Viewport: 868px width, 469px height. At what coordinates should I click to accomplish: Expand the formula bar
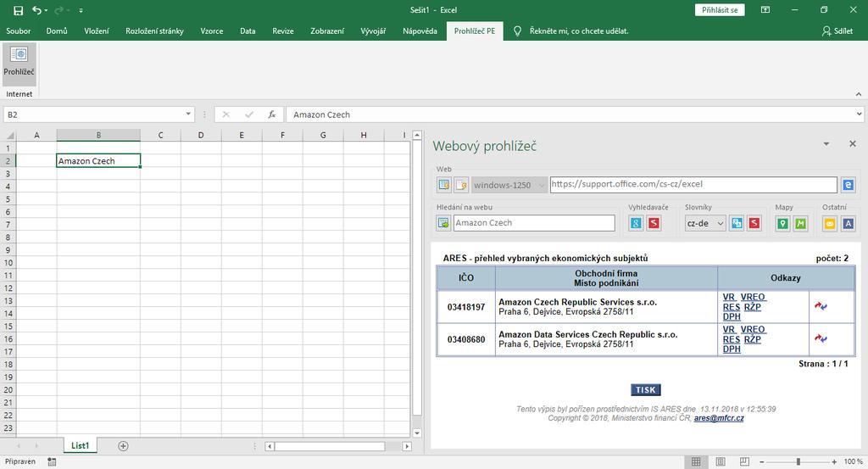pos(860,114)
